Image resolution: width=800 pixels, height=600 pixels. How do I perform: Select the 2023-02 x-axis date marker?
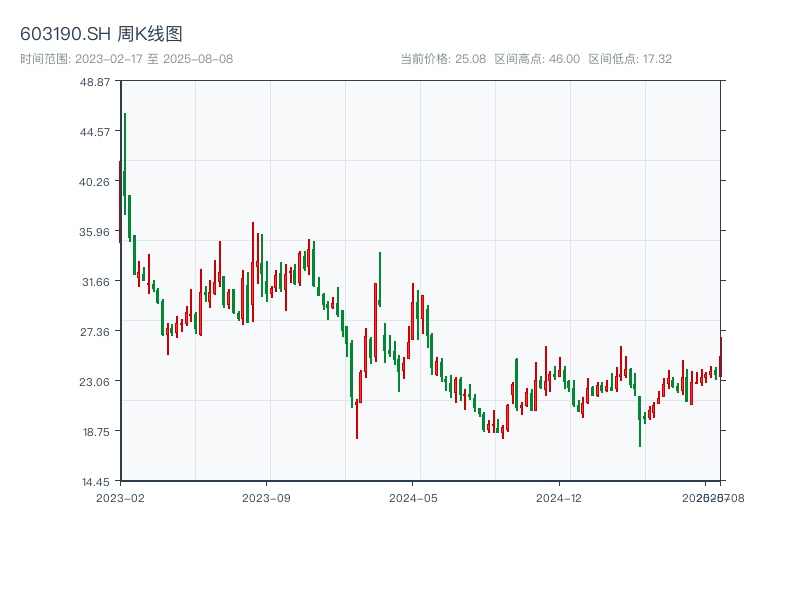pyautogui.click(x=120, y=497)
